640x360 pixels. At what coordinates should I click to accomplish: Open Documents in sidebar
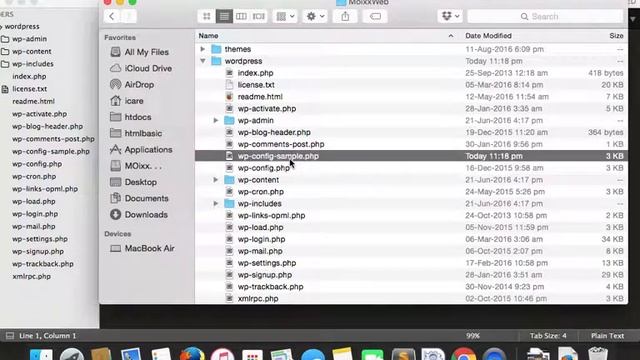tap(139, 198)
